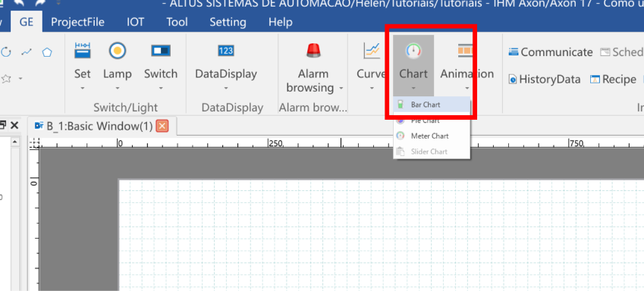The height and width of the screenshot is (291, 644).
Task: Select the arc drawing tool icon
Action: pyautogui.click(x=5, y=52)
